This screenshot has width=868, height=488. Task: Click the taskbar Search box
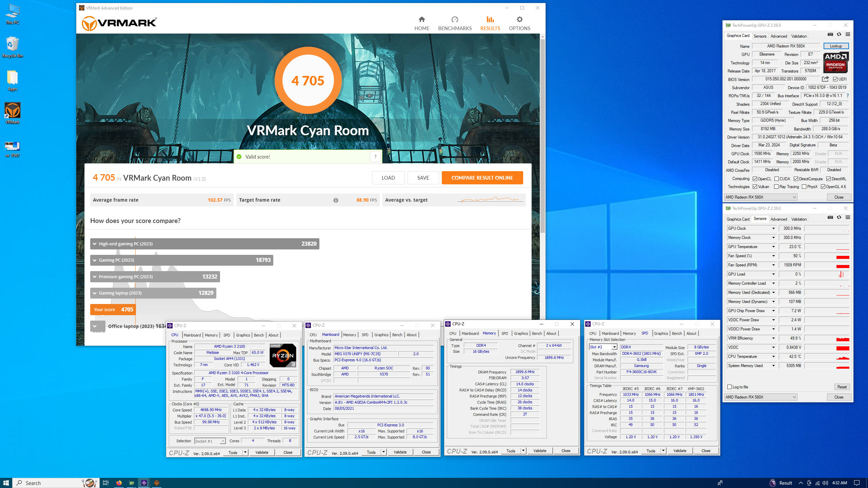tap(56, 483)
